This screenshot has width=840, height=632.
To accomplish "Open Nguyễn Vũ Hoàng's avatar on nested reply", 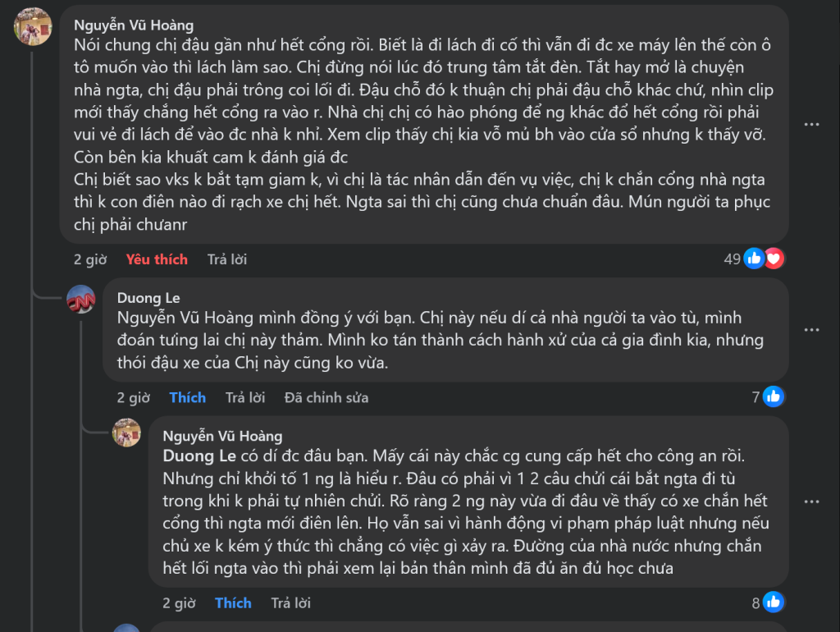I will [126, 433].
